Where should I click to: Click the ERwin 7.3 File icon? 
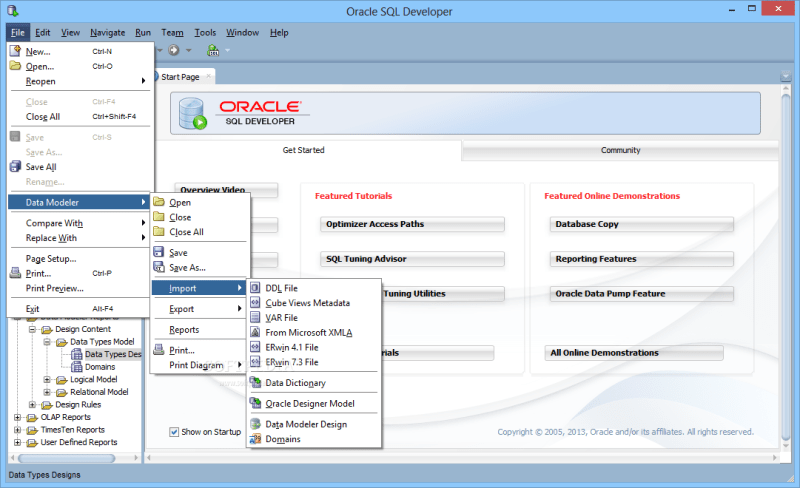[255, 362]
